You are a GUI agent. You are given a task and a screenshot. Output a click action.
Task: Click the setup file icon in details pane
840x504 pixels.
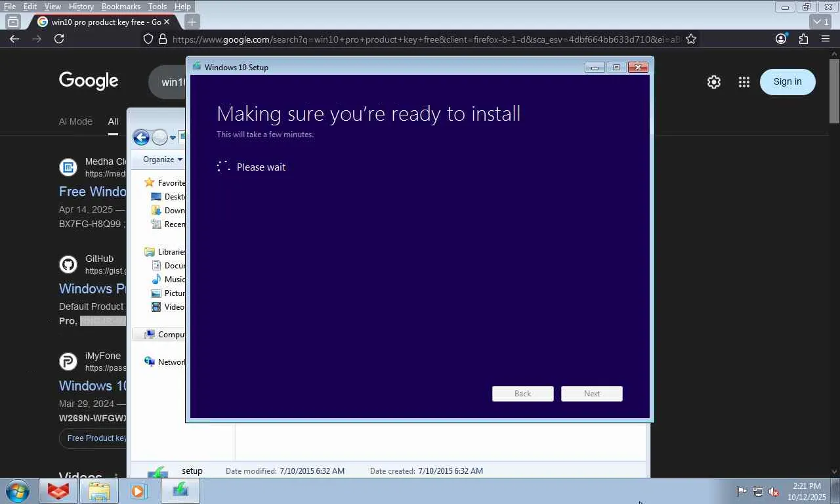[x=157, y=472]
